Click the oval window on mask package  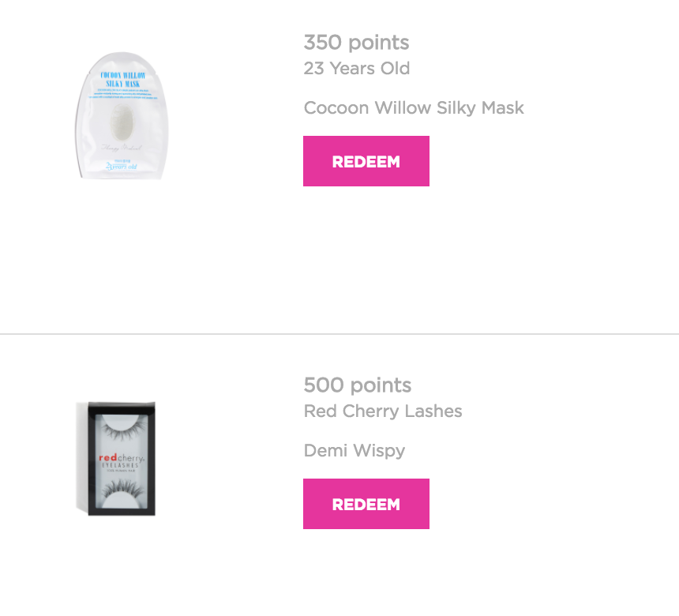pyautogui.click(x=122, y=122)
